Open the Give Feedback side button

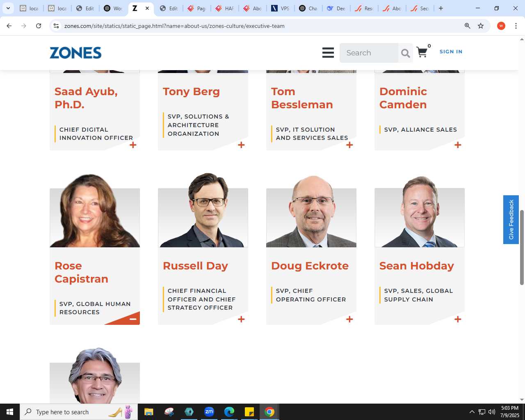[511, 219]
